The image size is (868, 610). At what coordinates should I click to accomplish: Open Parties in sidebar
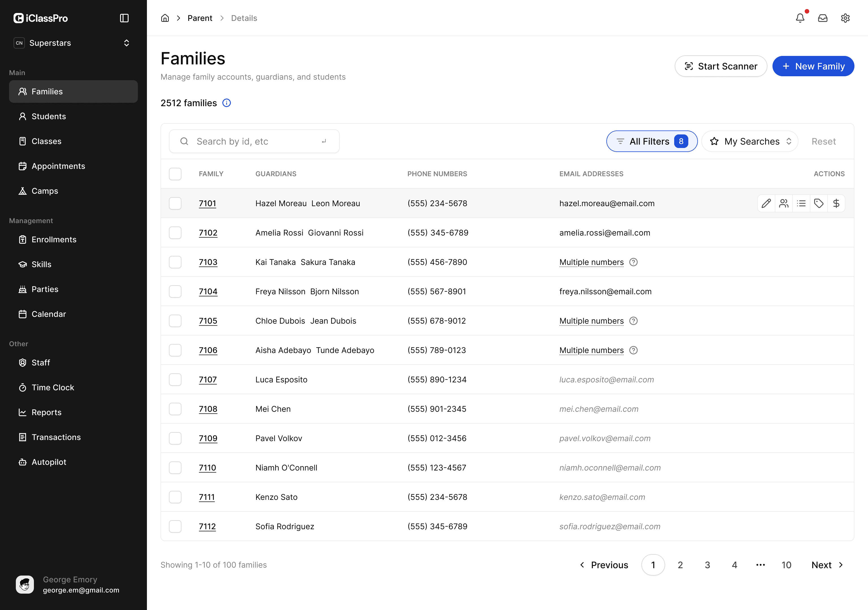click(x=73, y=289)
